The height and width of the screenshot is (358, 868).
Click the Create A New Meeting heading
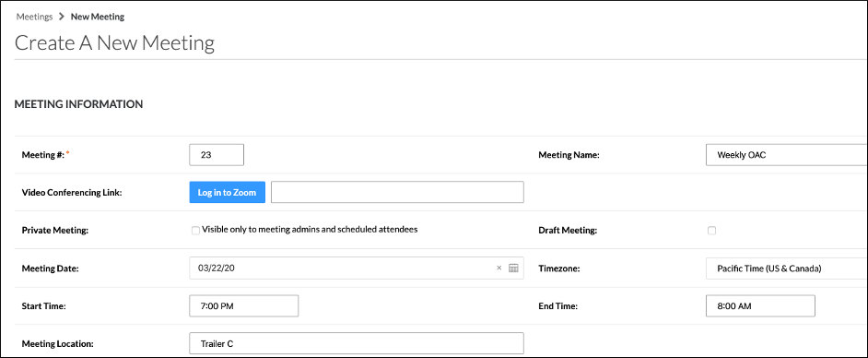[x=114, y=42]
